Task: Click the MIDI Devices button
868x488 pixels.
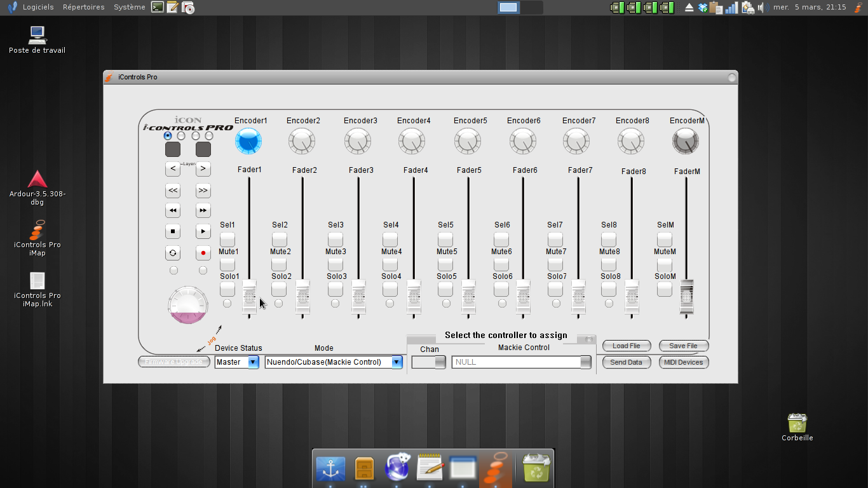Action: [x=683, y=362]
